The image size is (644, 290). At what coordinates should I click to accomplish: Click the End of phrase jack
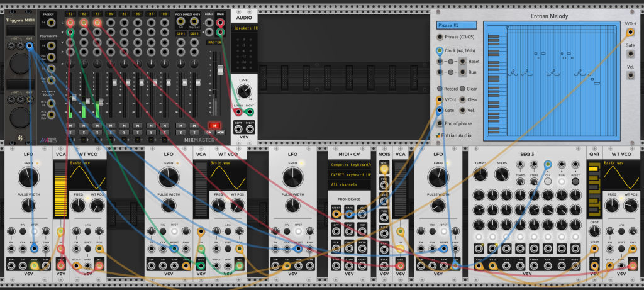440,123
